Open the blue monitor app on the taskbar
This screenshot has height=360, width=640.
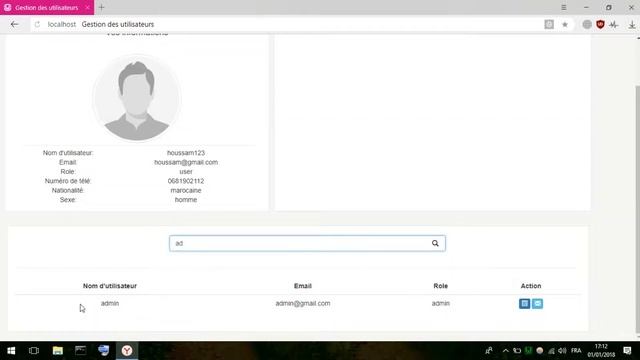(x=104, y=351)
